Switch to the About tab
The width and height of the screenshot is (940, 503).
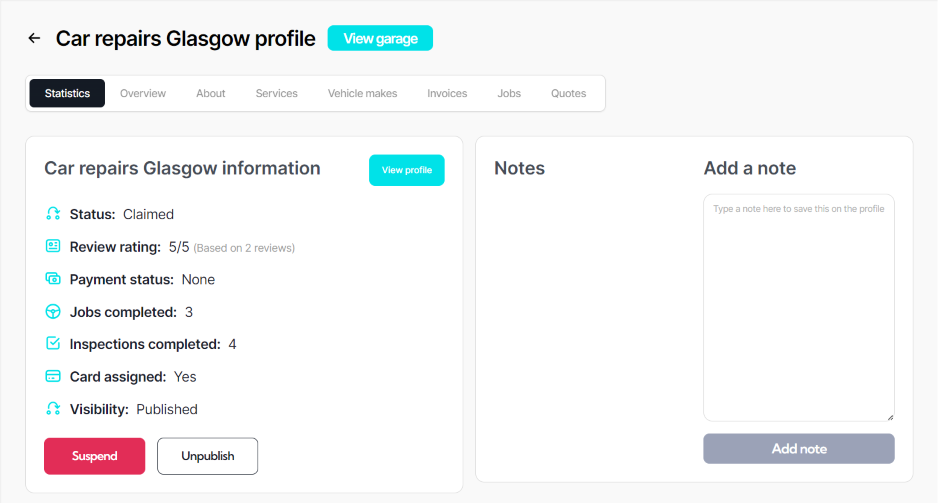pos(211,94)
